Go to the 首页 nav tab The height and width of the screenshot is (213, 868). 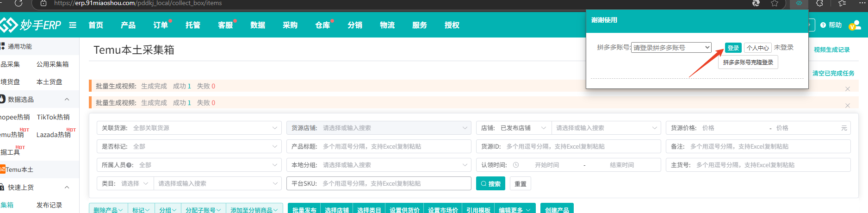coord(96,25)
